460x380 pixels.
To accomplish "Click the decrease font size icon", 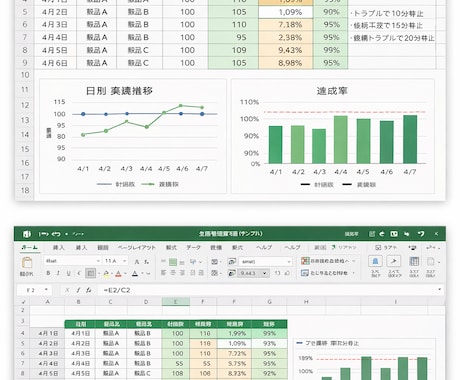I will tap(147, 262).
